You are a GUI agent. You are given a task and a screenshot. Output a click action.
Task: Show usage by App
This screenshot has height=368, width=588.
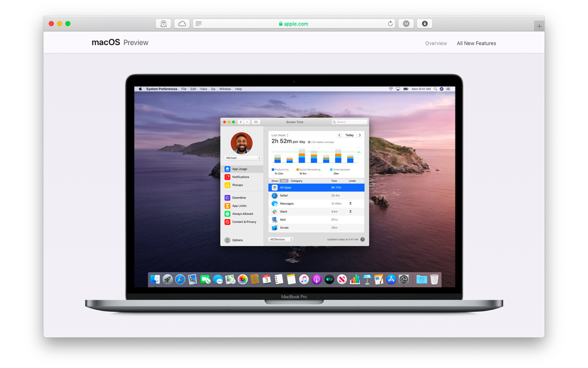[x=284, y=181]
